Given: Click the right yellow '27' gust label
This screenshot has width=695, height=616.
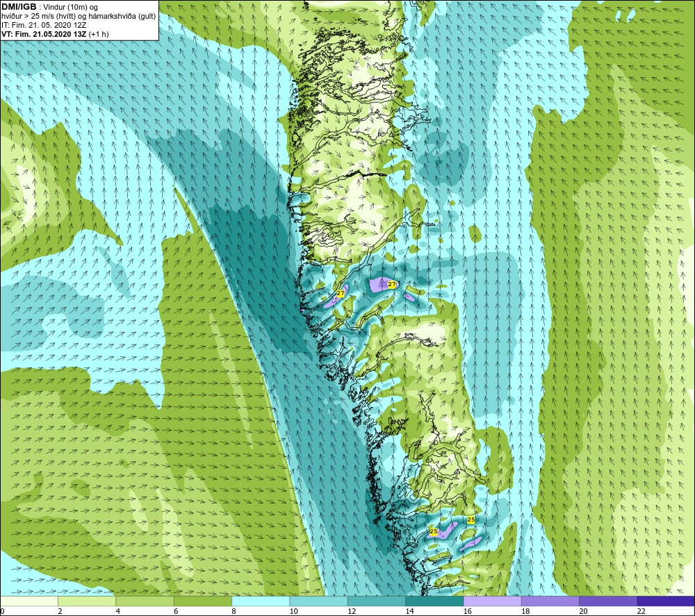Looking at the screenshot, I should pyautogui.click(x=392, y=284).
